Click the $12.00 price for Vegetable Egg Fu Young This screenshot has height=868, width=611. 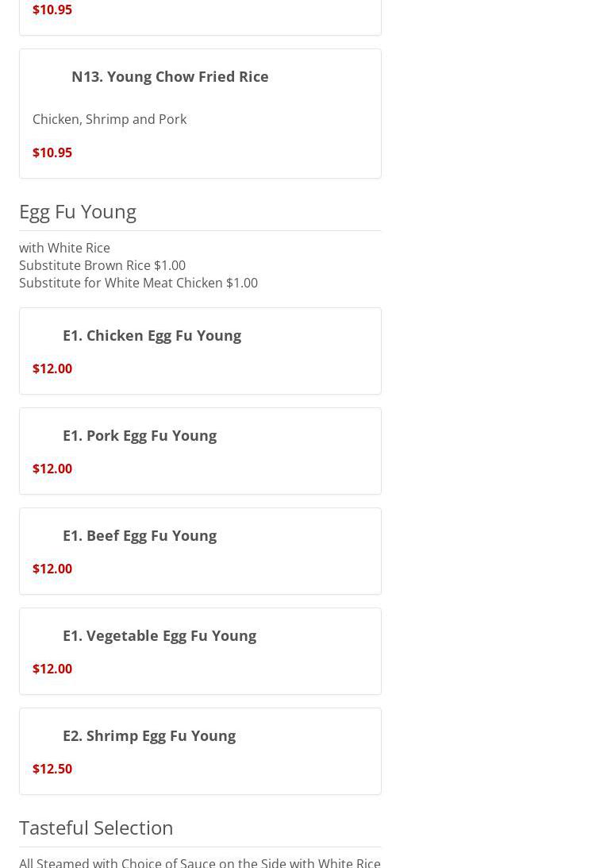(x=52, y=669)
